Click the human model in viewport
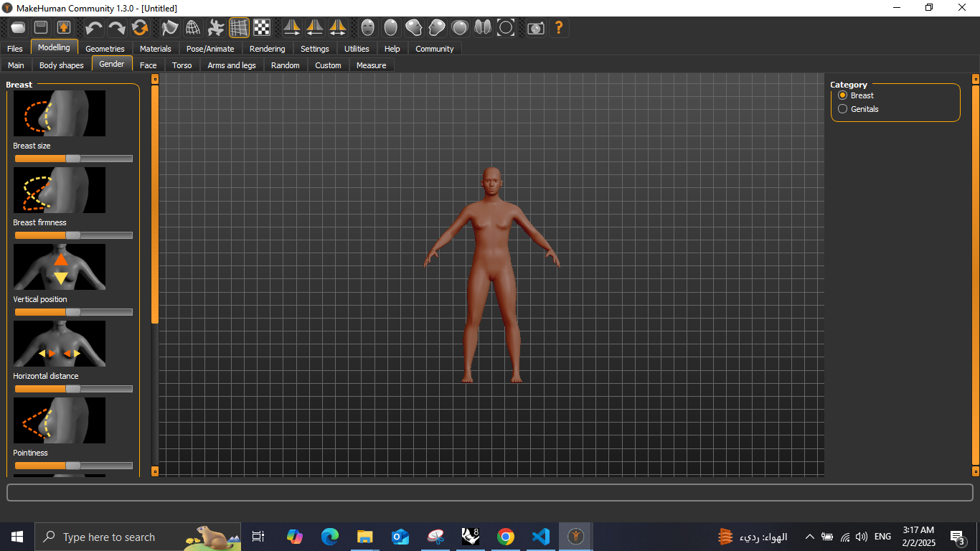980x551 pixels. coord(492,275)
